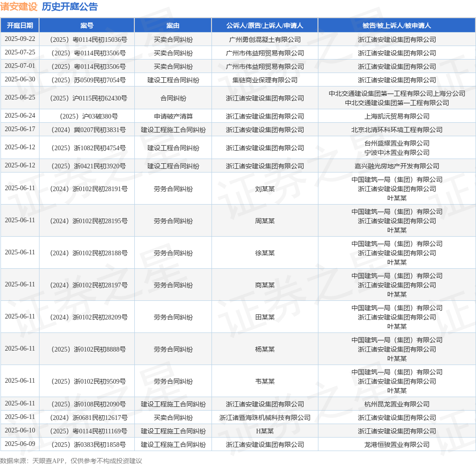Click the 案由 column header
Screen dimensions: 476x465
173,26
